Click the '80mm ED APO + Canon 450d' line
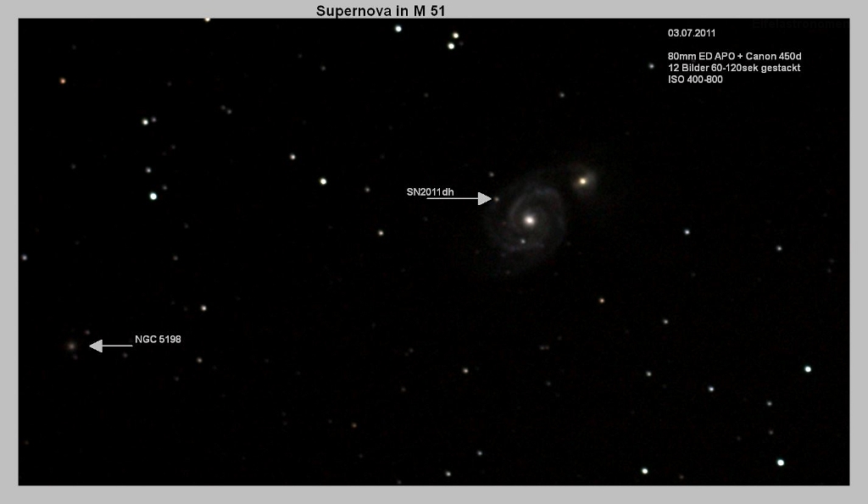The width and height of the screenshot is (868, 504). click(x=734, y=56)
